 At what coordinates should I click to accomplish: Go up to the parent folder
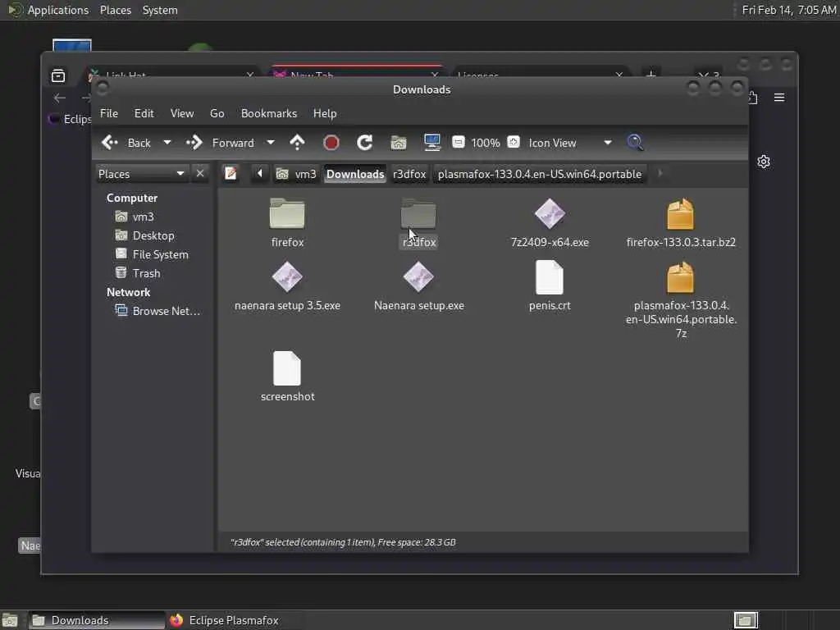click(297, 143)
